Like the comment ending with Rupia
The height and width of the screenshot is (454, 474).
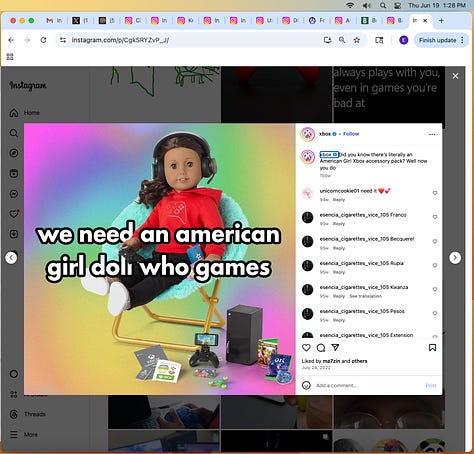coord(435,265)
